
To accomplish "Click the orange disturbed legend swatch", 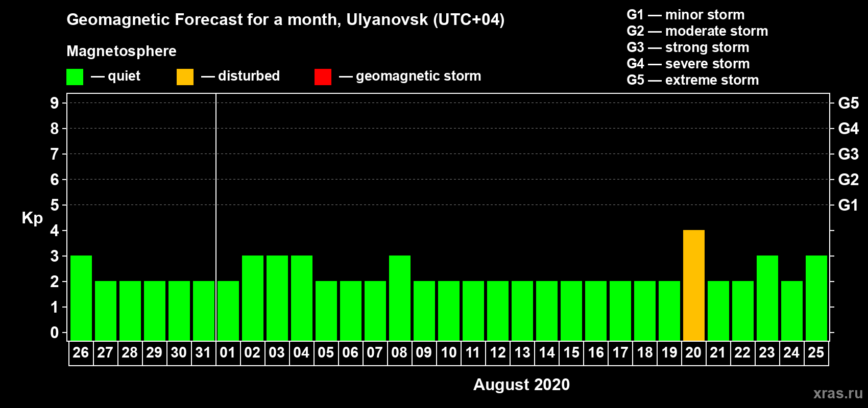I will pyautogui.click(x=185, y=77).
